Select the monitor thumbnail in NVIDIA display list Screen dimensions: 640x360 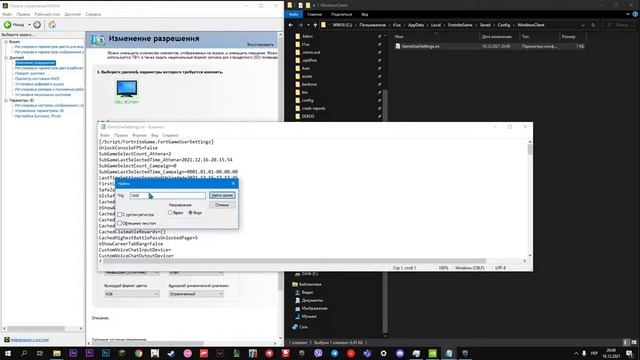click(x=127, y=89)
